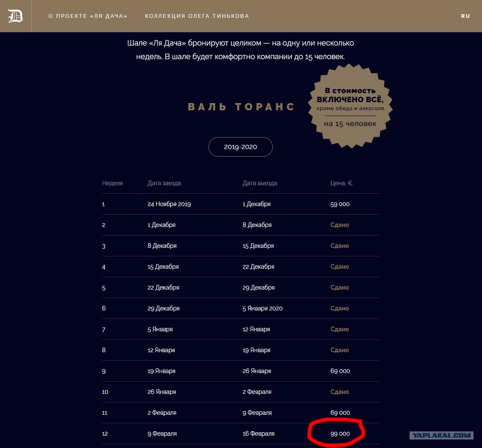The image size is (482, 448).
Task: Click check-out date '26 Января' in week 9
Action: click(x=257, y=371)
